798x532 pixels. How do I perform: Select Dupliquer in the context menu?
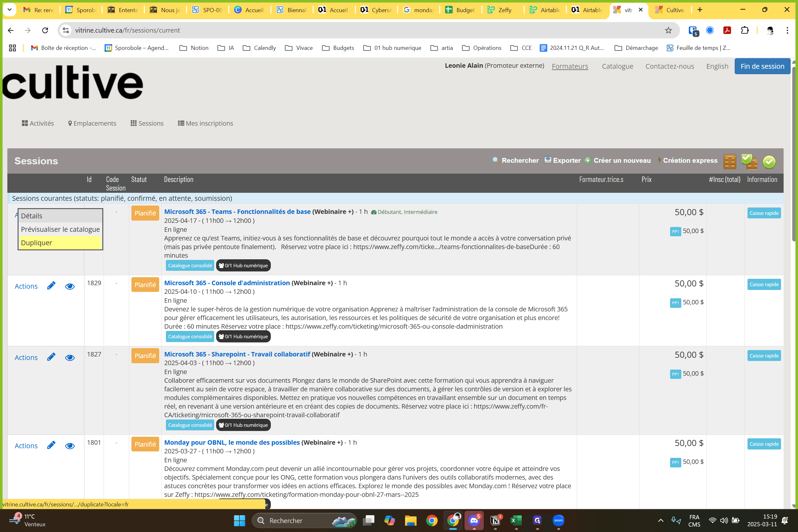(60, 243)
